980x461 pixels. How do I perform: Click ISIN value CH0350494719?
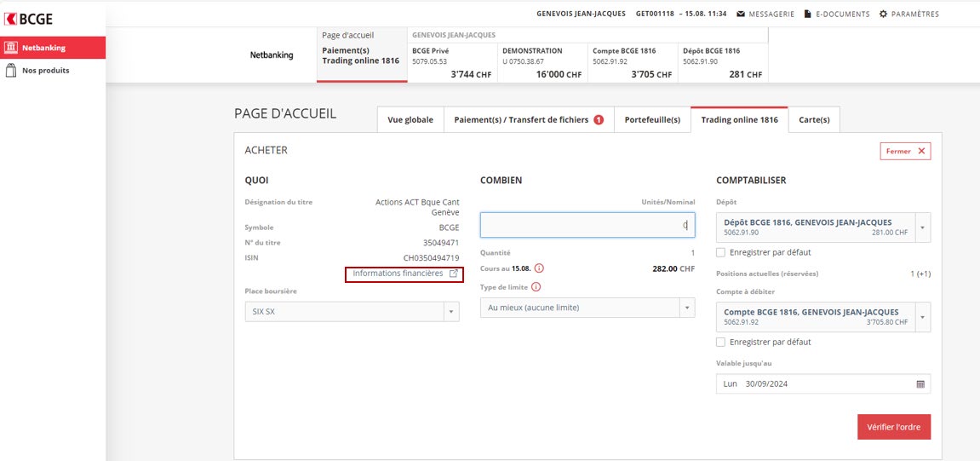point(431,257)
